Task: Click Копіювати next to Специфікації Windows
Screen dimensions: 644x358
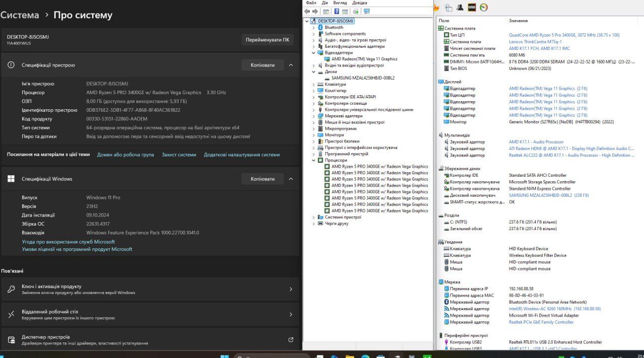Action: tap(263, 179)
